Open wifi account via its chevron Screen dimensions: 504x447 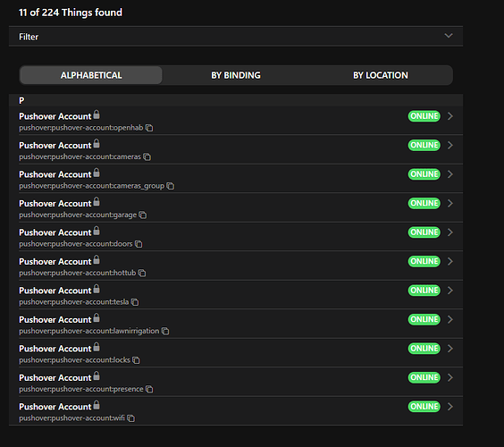point(450,407)
